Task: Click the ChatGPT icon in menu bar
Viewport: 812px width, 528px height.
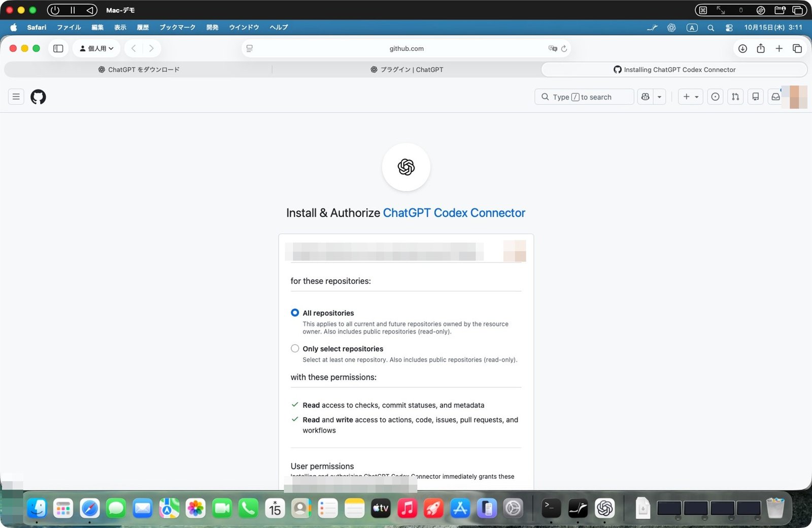Action: click(671, 27)
